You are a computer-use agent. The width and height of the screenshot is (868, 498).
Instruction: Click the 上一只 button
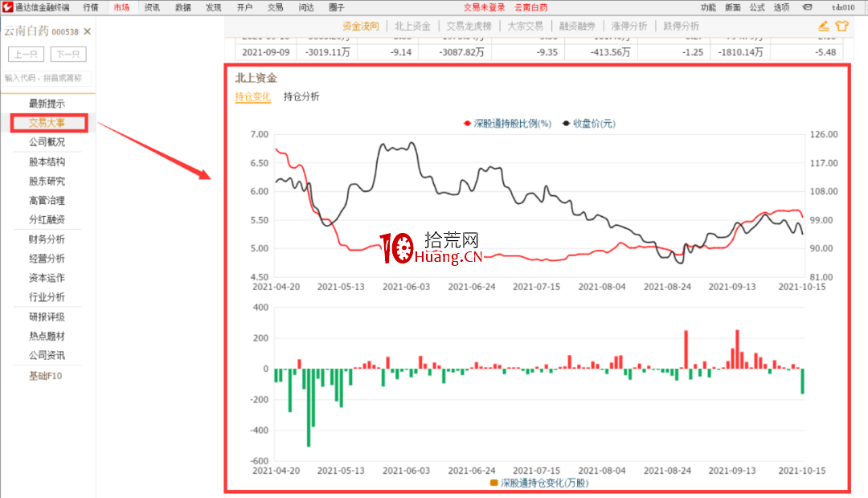click(x=26, y=54)
